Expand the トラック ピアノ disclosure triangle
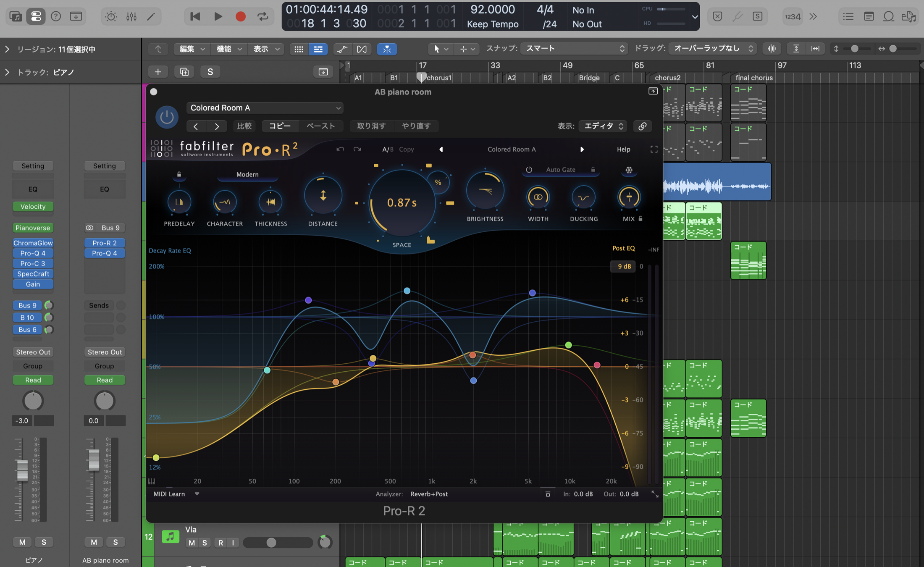 point(7,72)
